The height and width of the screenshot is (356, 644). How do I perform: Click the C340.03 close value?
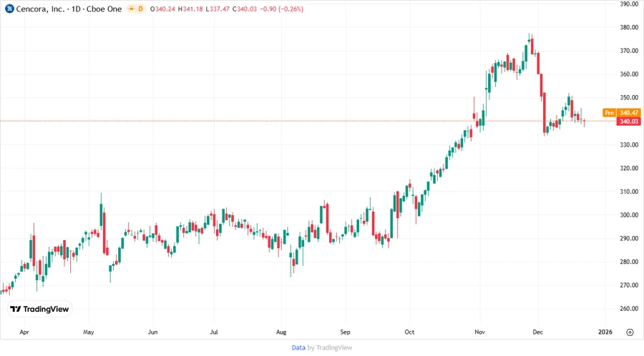pos(244,9)
